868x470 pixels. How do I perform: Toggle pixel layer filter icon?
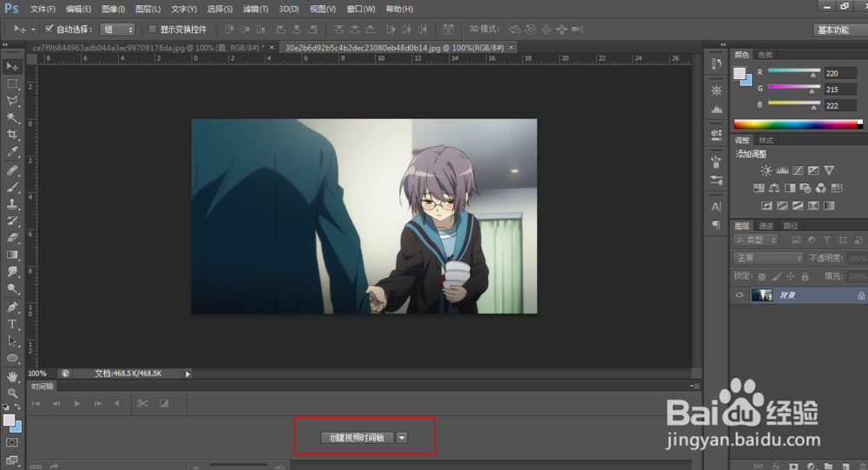796,240
